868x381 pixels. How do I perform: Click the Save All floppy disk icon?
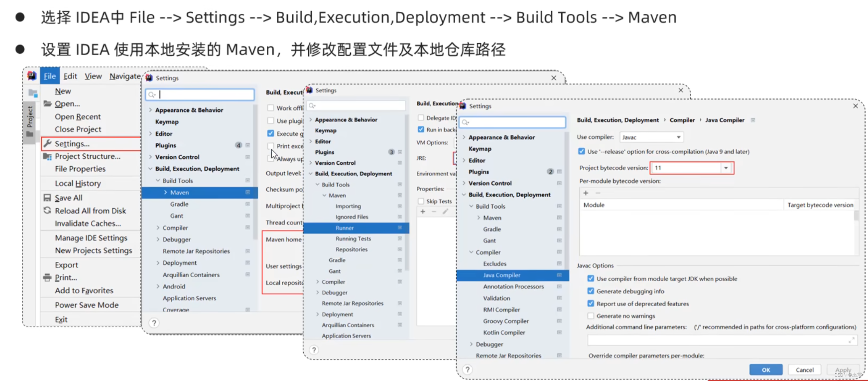tap(47, 197)
